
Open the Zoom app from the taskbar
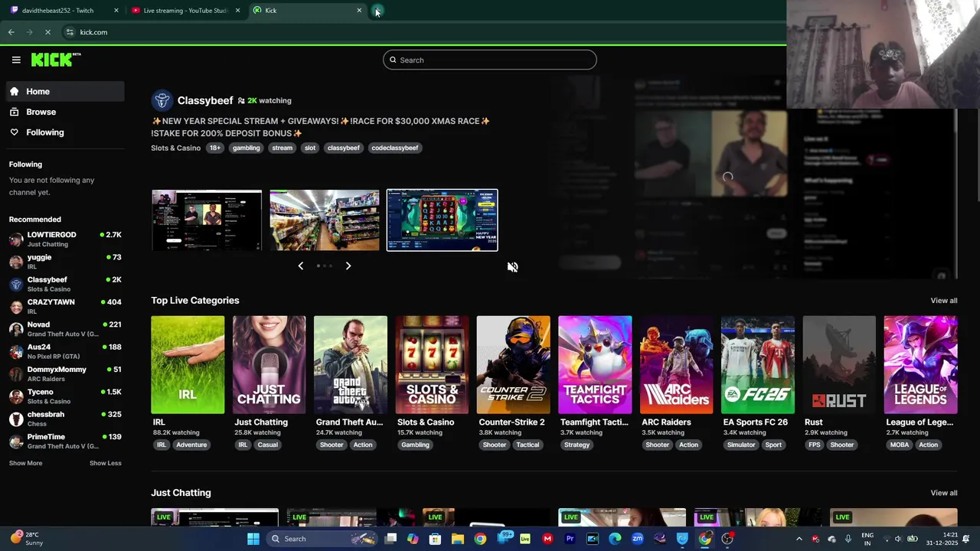tap(637, 539)
